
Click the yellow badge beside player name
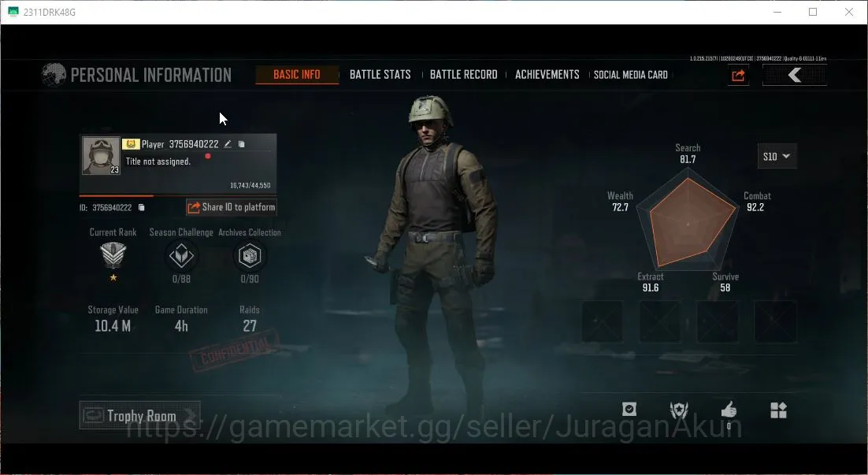131,144
